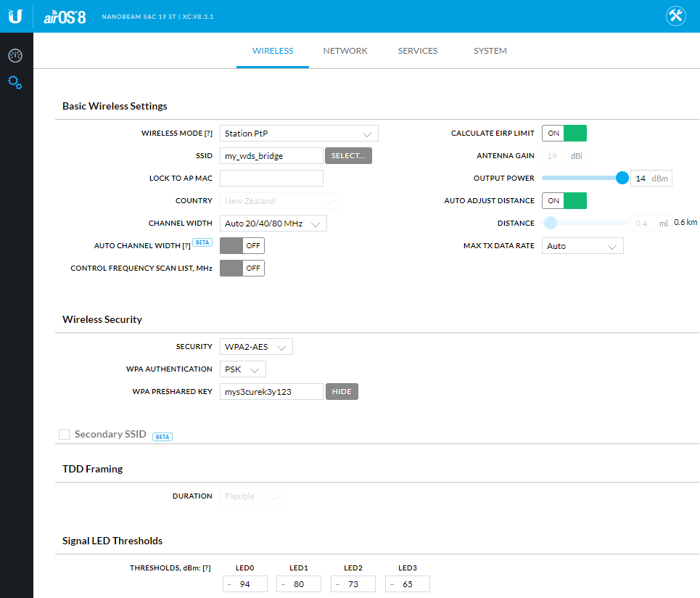Open the Channel Width dropdown
700x598 pixels.
click(x=273, y=223)
